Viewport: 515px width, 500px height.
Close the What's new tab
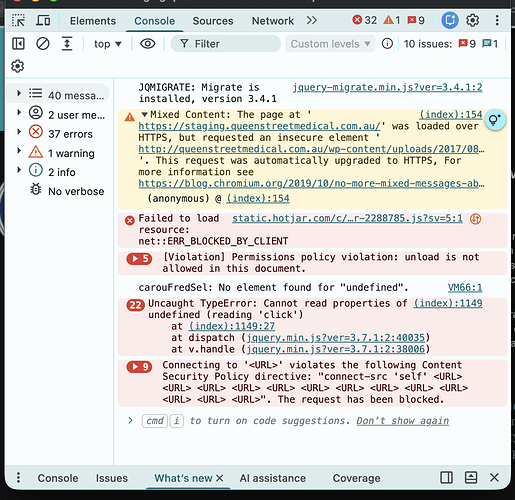(219, 478)
